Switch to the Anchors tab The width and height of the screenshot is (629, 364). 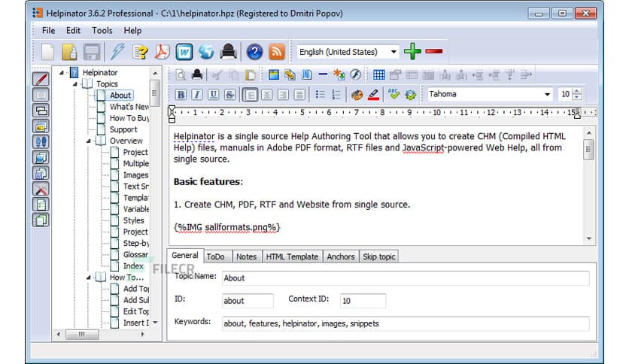pos(341,256)
